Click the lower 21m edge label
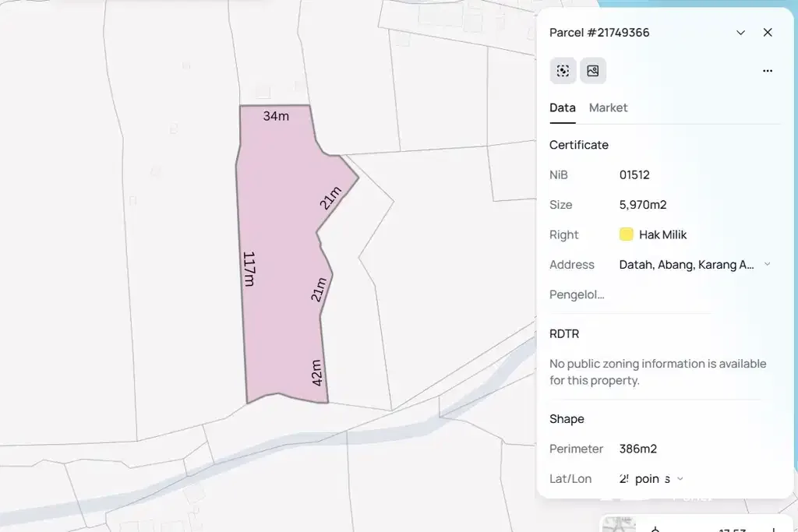Viewport: 798px width, 532px height. point(319,290)
